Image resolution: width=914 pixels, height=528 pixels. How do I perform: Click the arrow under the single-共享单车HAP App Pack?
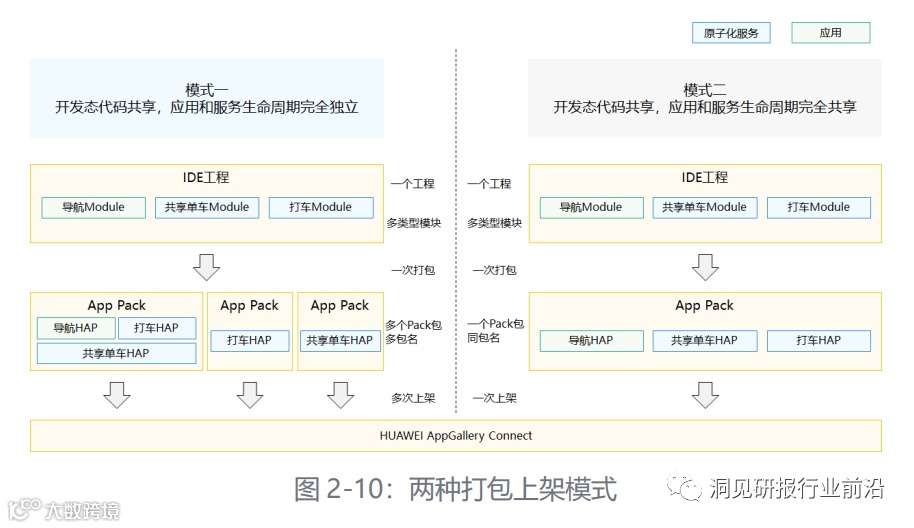click(340, 395)
